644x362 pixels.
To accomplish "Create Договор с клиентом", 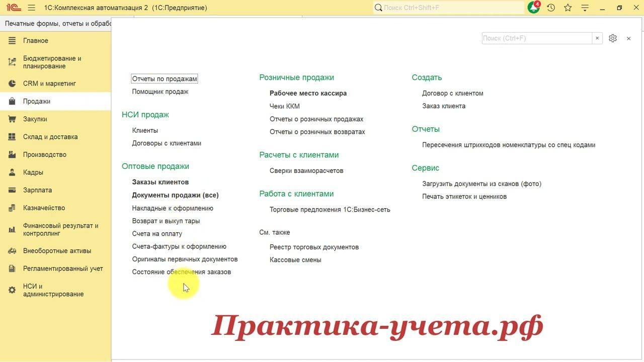I will [453, 93].
